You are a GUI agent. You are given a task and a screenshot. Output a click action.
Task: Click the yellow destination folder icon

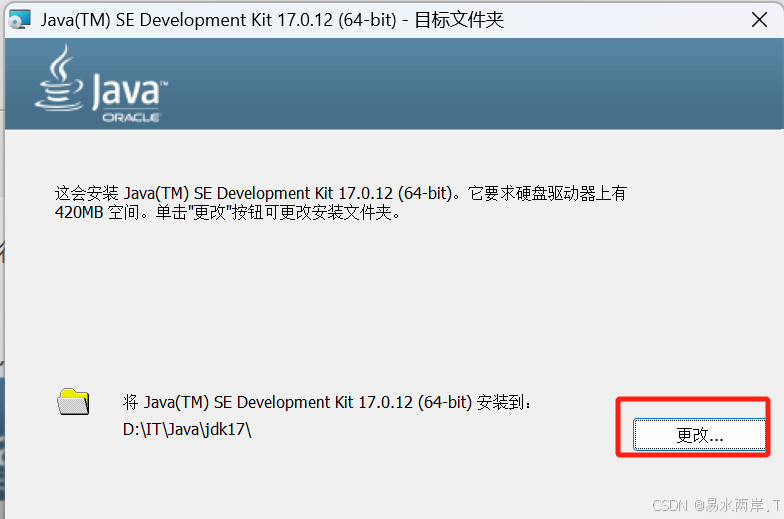[73, 402]
